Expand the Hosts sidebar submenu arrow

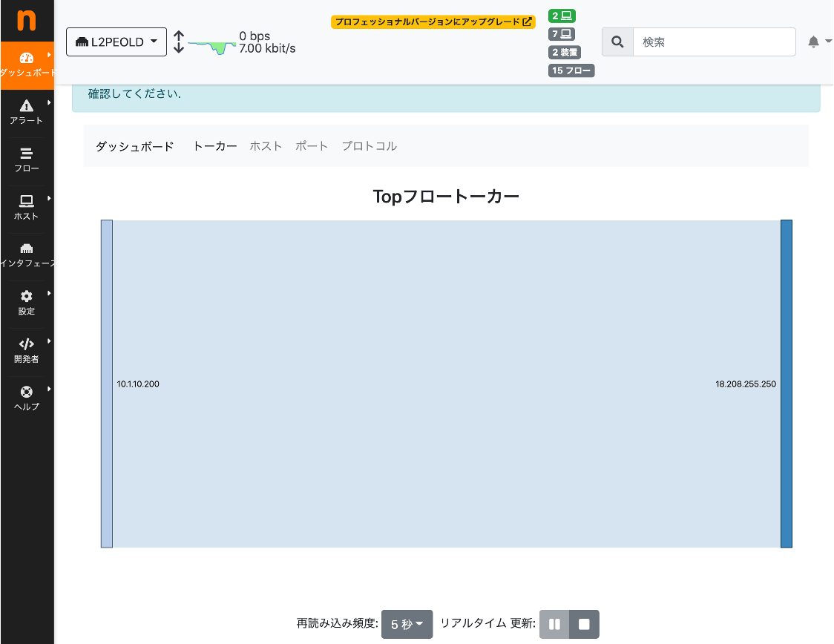[x=49, y=198]
